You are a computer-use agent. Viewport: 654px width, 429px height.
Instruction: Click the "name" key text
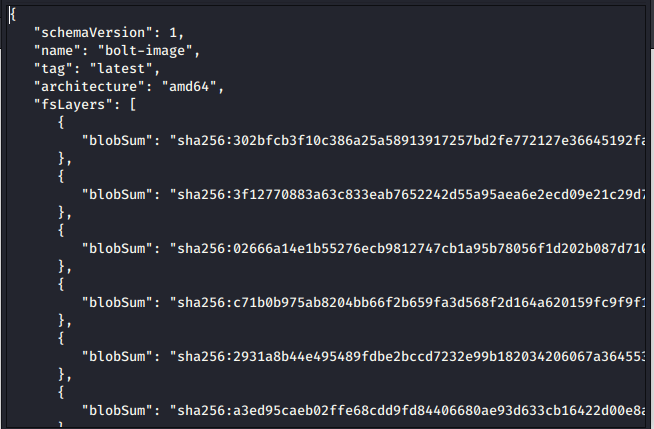(x=56, y=50)
